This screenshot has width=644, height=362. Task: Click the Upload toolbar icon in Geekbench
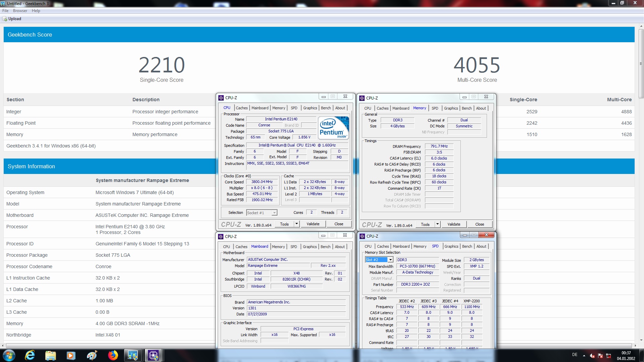pos(5,19)
